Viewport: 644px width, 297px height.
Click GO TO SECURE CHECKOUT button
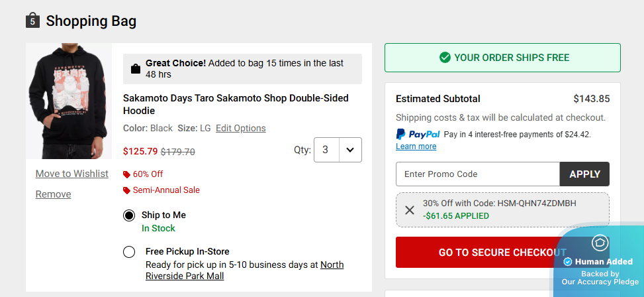473,253
